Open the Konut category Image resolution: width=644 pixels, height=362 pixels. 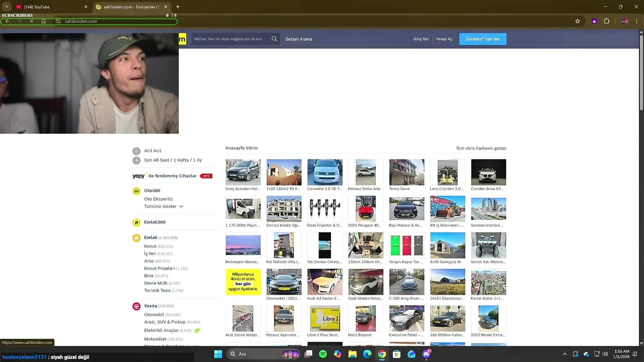click(150, 246)
